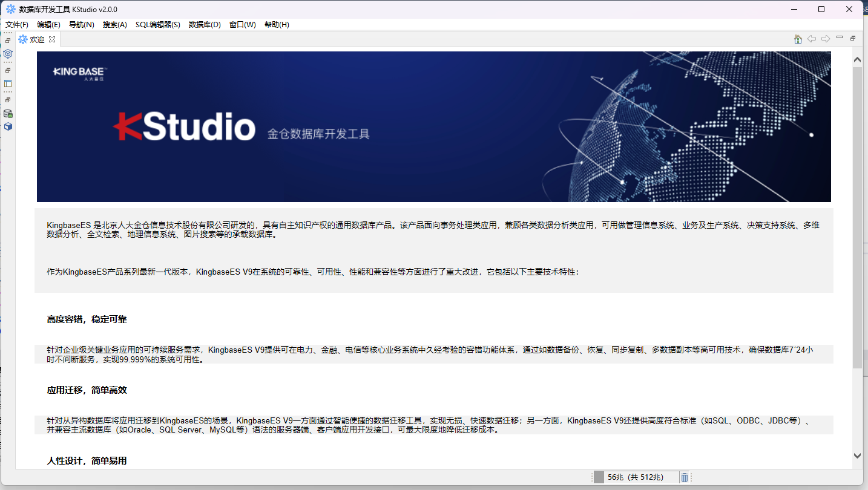
Task: Click the blue cube icon in left sidebar
Action: click(x=8, y=126)
